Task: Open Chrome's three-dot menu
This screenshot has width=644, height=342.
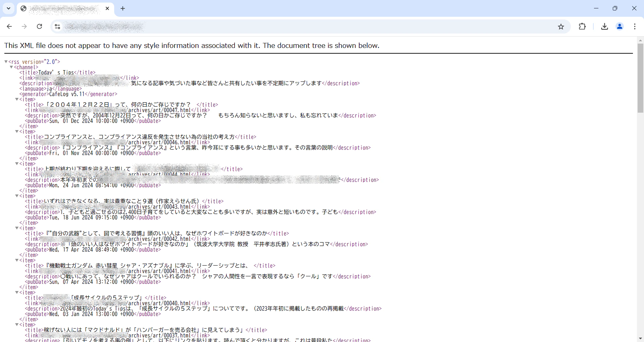Action: 635,26
